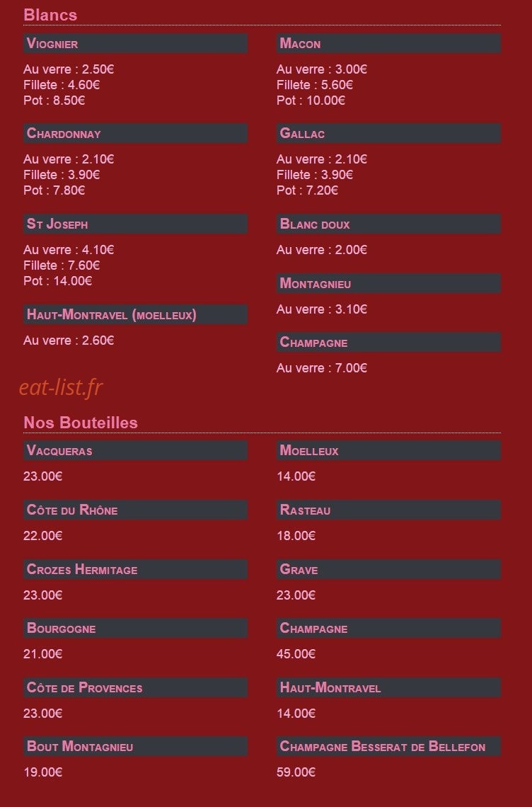
Task: Click the Côte du Rhône header
Action: tap(135, 510)
